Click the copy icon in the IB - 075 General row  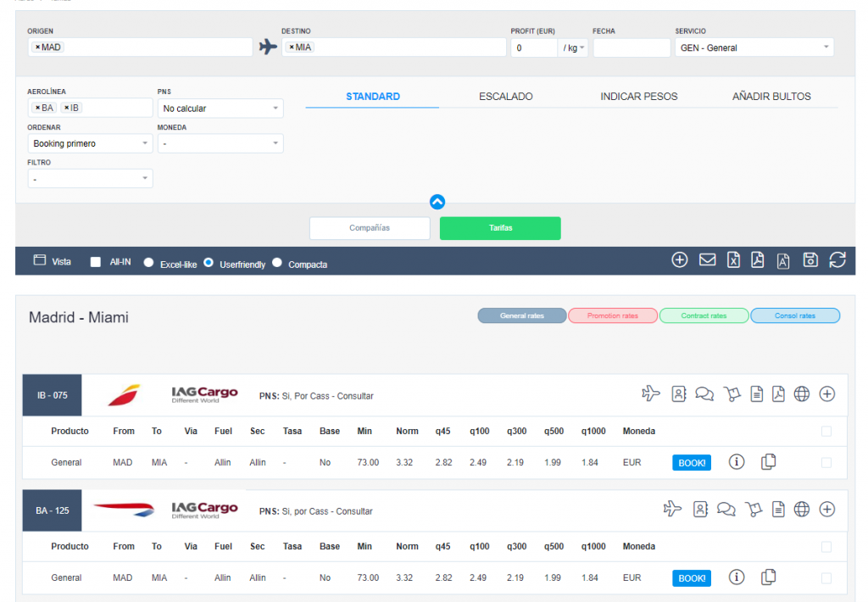click(768, 462)
